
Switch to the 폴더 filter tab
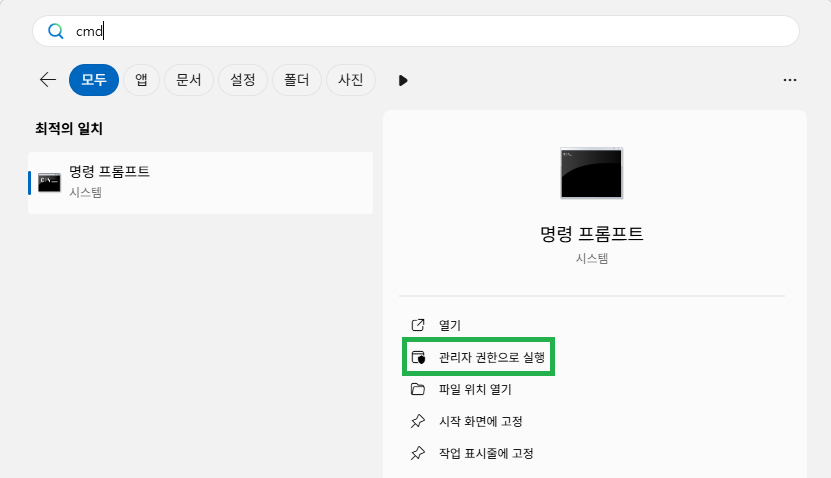(297, 80)
